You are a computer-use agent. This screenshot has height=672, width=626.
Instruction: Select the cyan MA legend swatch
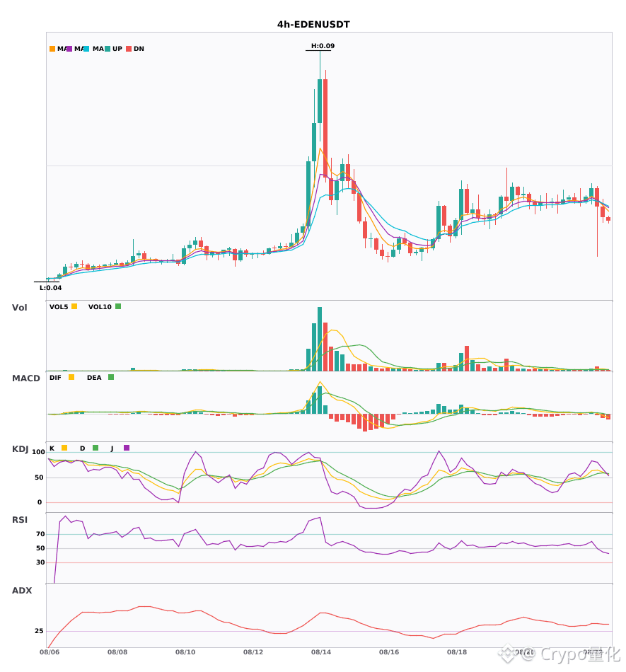pyautogui.click(x=86, y=49)
